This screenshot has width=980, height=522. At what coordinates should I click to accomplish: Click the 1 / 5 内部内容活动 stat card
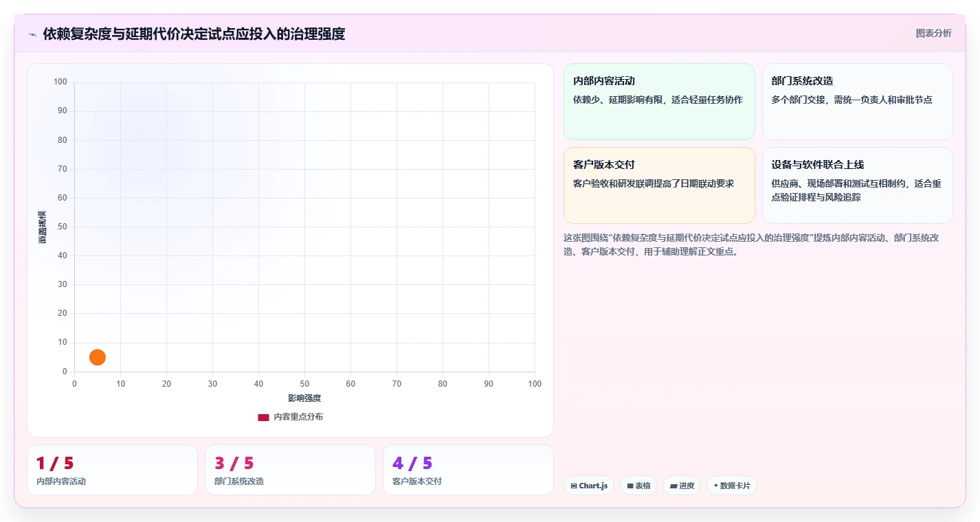[x=112, y=470]
